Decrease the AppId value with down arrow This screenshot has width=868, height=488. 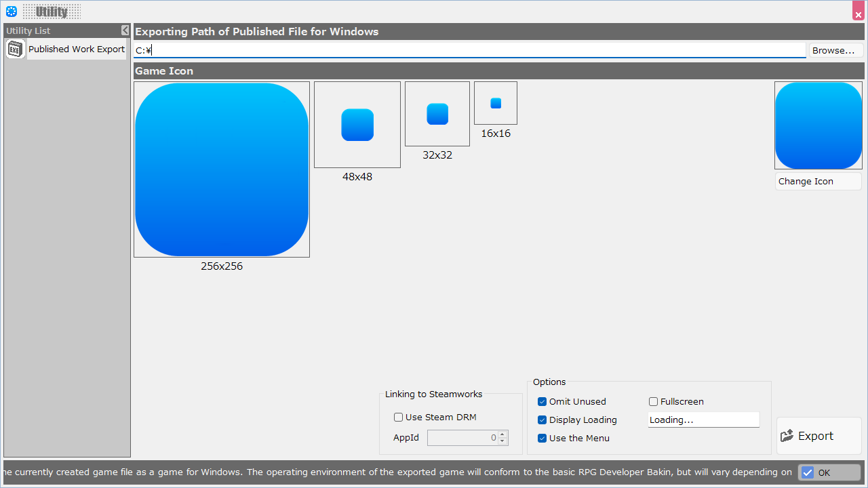(x=502, y=441)
